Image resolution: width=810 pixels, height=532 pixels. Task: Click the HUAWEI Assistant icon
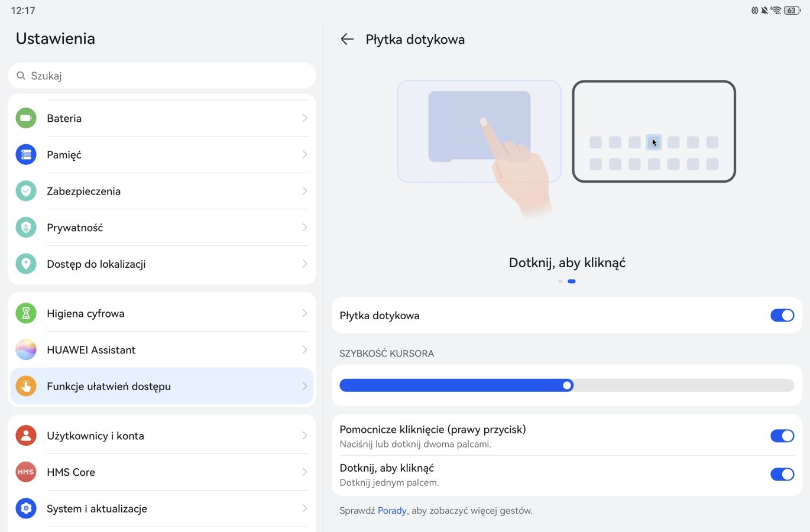(x=26, y=350)
